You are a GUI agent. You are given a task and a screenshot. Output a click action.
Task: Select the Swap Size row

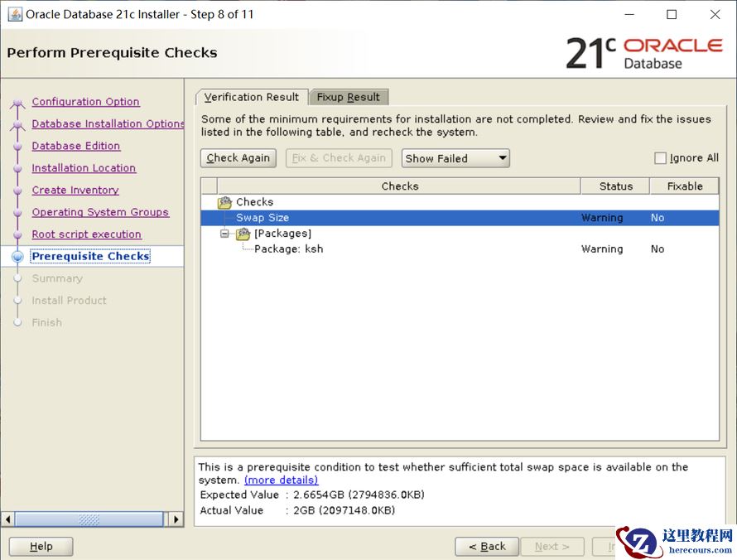[x=460, y=218]
